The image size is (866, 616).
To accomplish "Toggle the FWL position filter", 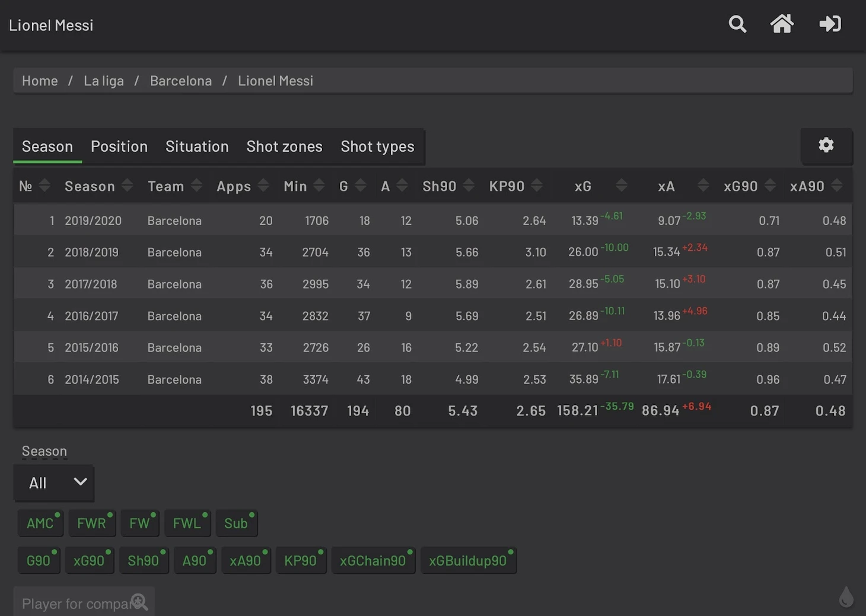I will tap(187, 523).
